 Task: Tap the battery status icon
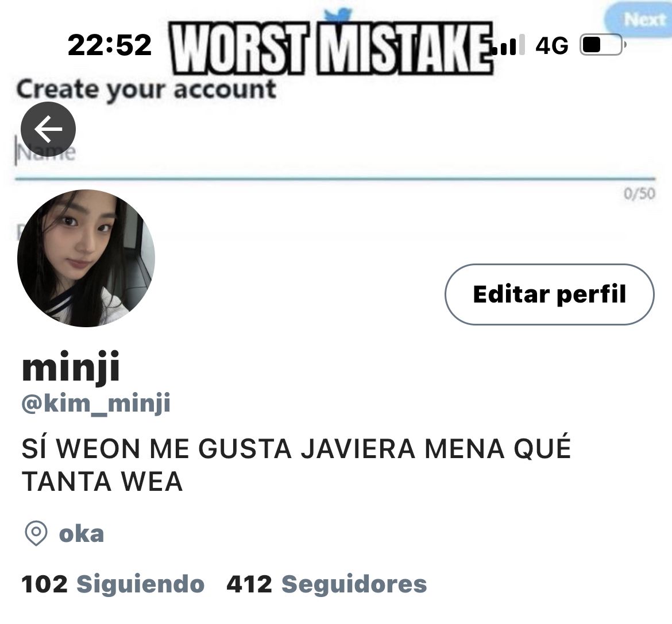tap(603, 45)
